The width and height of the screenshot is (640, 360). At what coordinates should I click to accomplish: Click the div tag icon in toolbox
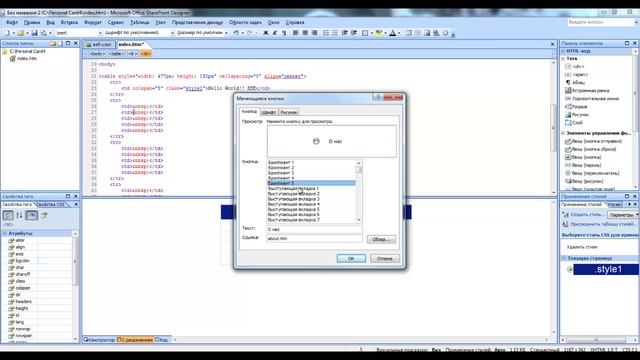tap(568, 67)
